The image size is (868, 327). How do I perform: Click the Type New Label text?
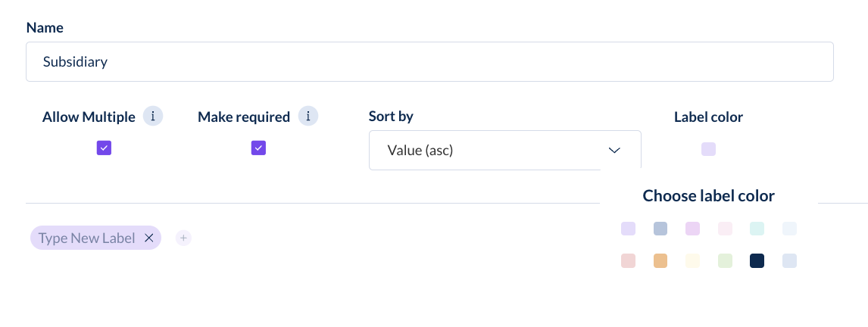87,238
